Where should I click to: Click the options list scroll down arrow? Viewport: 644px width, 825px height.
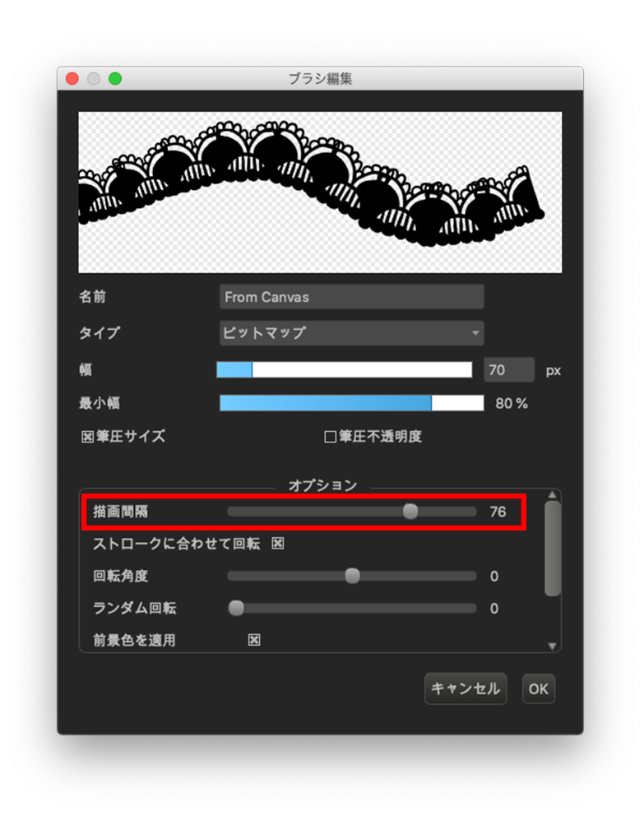[x=552, y=647]
